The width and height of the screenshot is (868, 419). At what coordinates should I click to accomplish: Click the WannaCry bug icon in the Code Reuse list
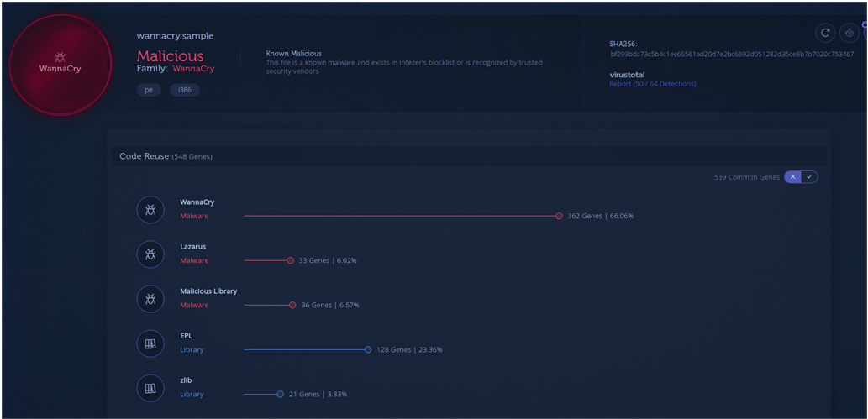[x=150, y=210]
